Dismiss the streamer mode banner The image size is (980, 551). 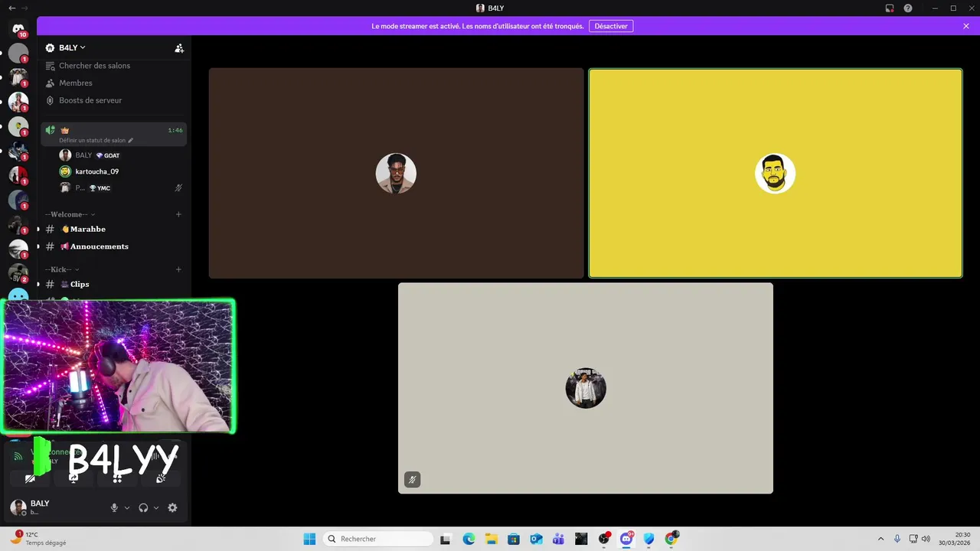point(966,26)
